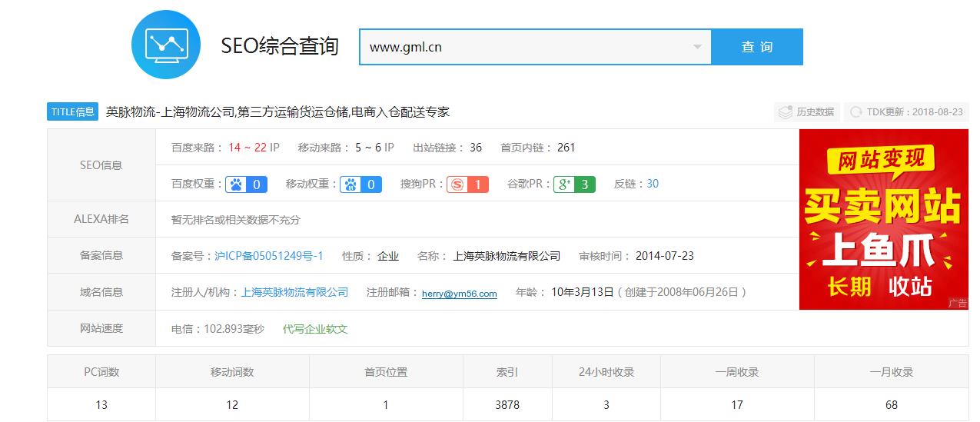Screen dimensions: 980x422
Task: Click the 查询 search button
Action: click(756, 47)
